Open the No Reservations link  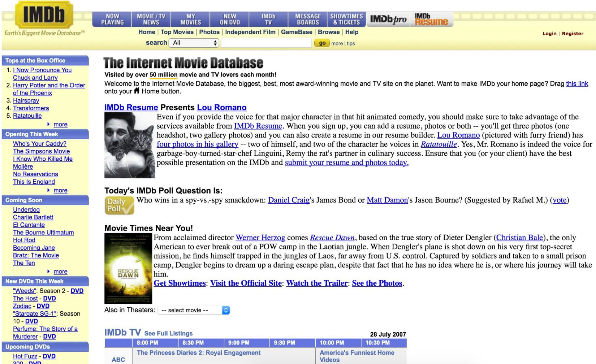coord(35,174)
